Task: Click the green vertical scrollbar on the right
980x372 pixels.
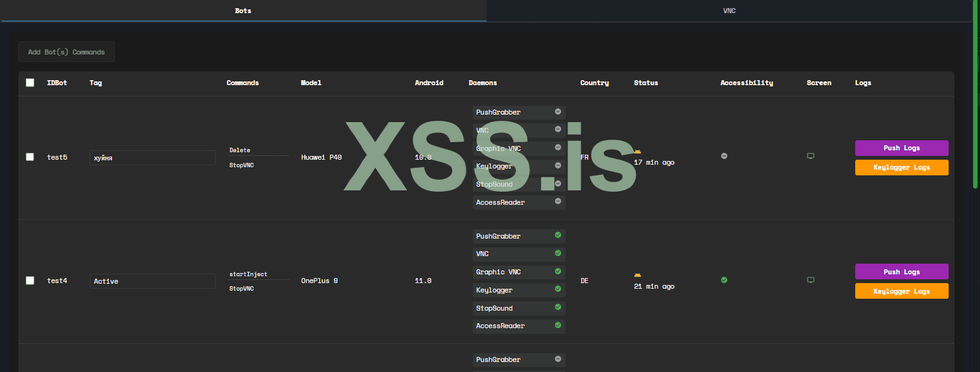Action: pyautogui.click(x=975, y=94)
